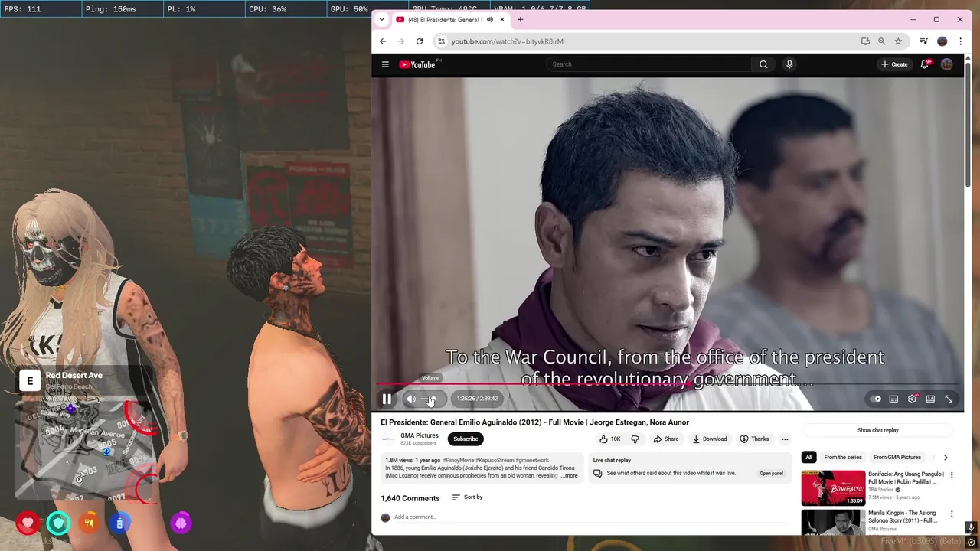Go back in the browser

tap(383, 41)
